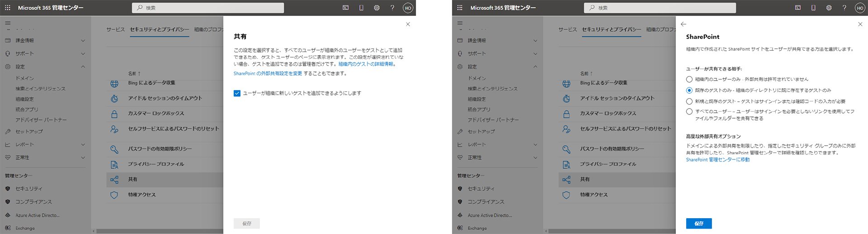Open 統合アプリ in 共有 panel window sidebar

27,110
